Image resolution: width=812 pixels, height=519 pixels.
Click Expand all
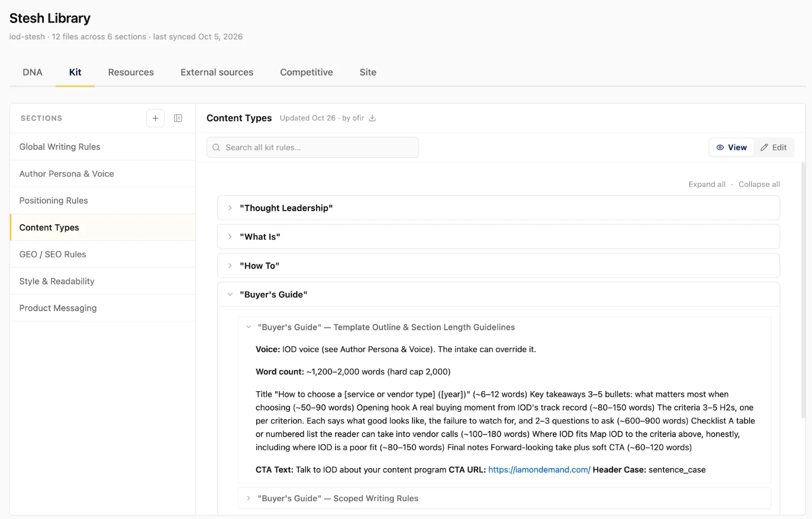tap(707, 184)
